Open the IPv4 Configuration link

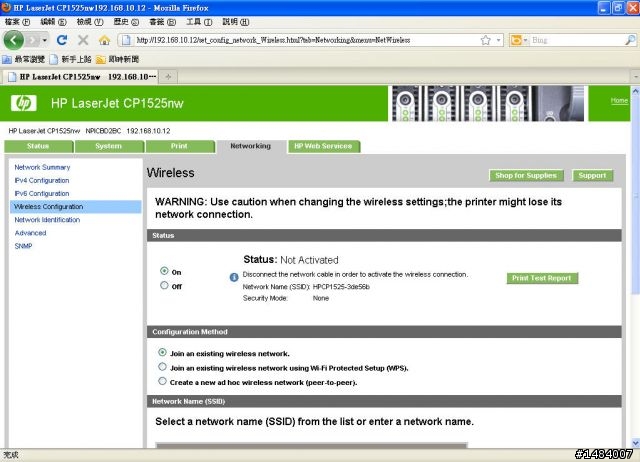pos(42,180)
